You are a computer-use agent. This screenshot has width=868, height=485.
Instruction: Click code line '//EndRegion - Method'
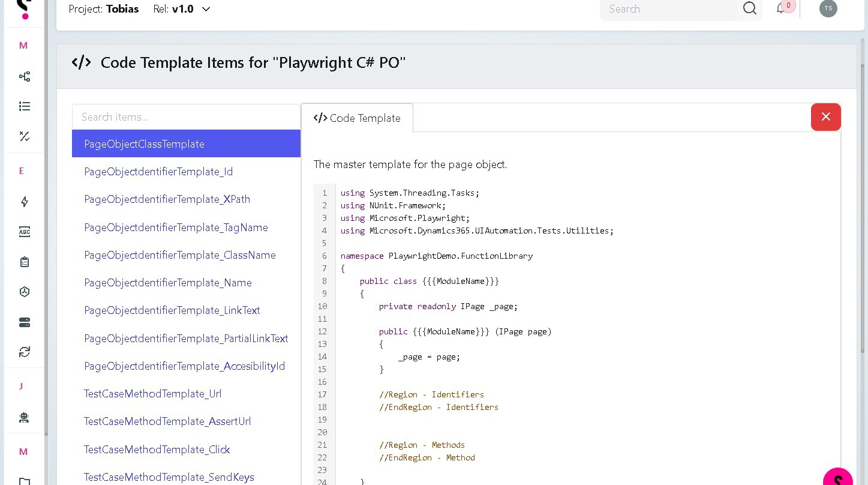pyautogui.click(x=427, y=457)
